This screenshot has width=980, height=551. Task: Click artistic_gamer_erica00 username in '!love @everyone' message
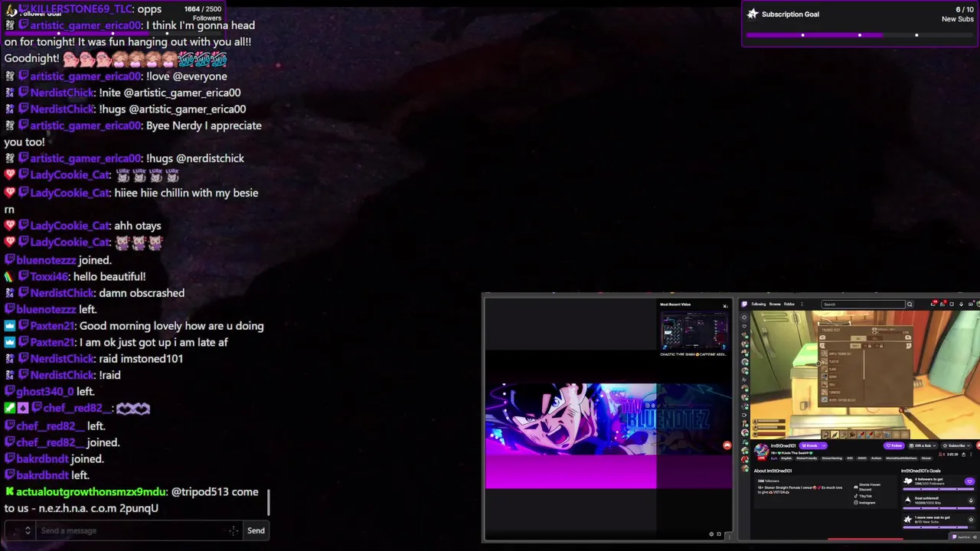click(x=85, y=77)
